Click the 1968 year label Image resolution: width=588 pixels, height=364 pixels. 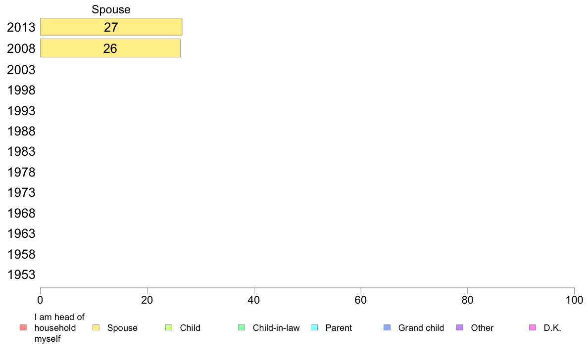click(x=21, y=213)
